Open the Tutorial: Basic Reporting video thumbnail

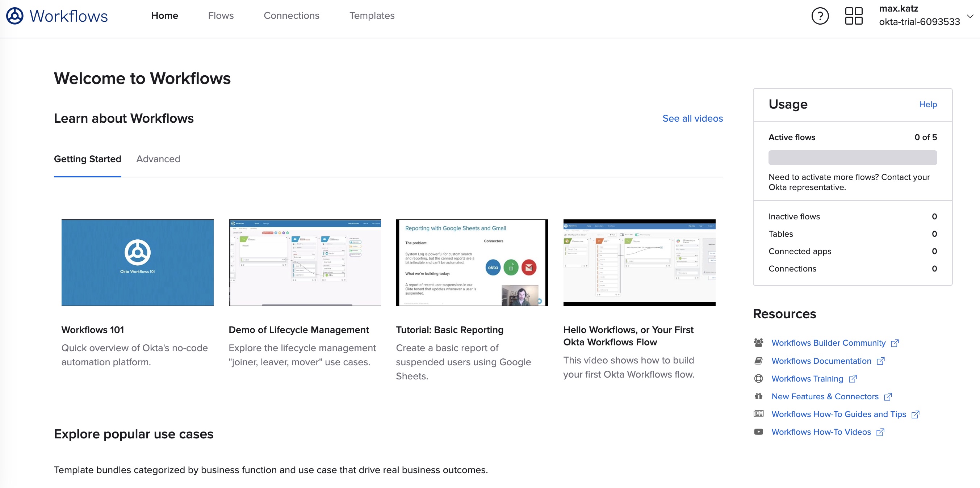pos(472,262)
